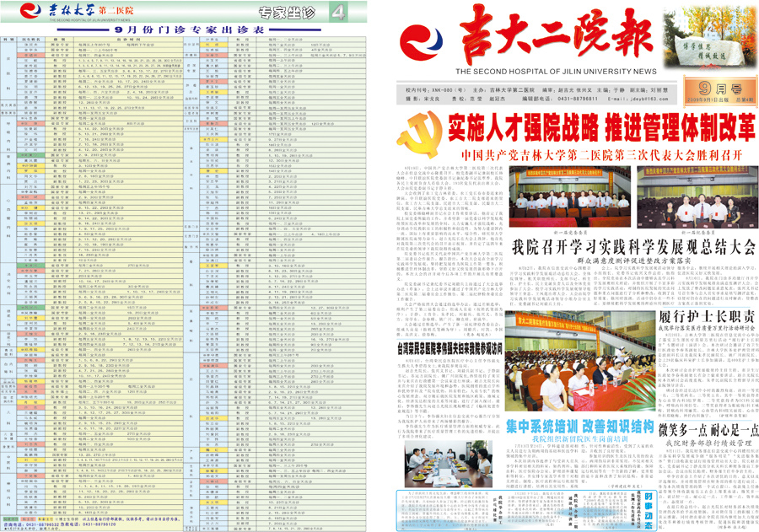Click THE SECOND HOSPITAL OF JILIN UNIVERSITY NEWS text

tap(557, 72)
